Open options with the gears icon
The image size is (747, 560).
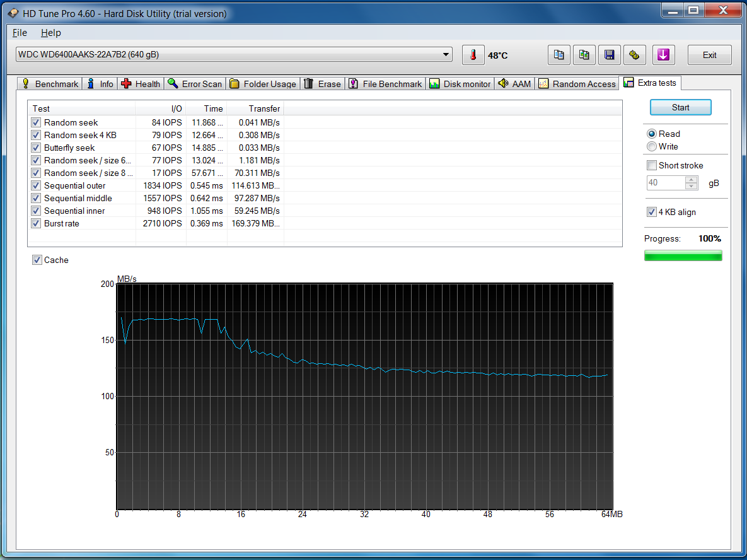point(635,55)
